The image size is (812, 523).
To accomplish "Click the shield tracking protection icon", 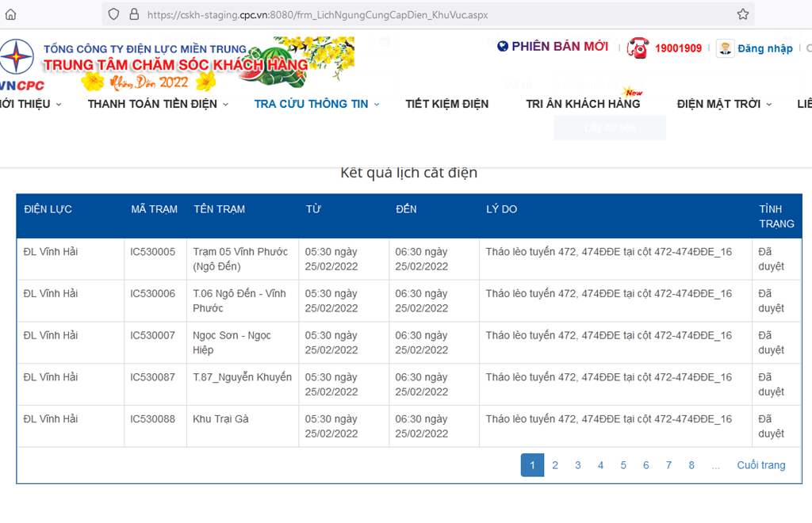I will point(113,14).
